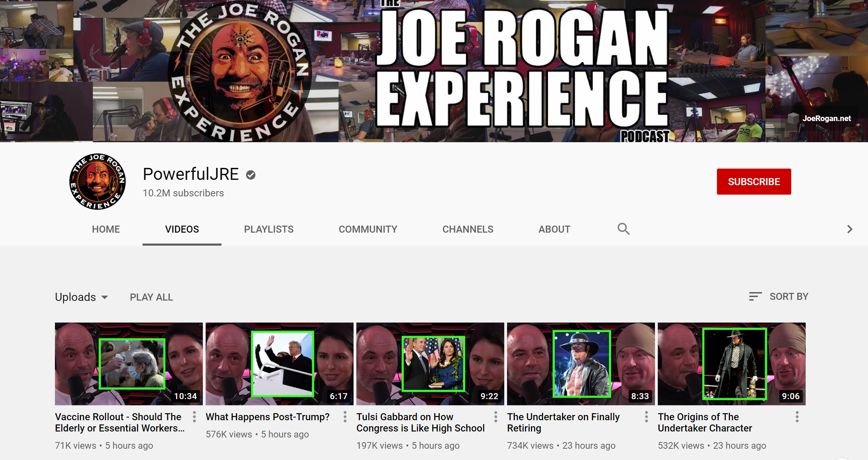
Task: Open the Sort By filter icon
Action: (755, 296)
